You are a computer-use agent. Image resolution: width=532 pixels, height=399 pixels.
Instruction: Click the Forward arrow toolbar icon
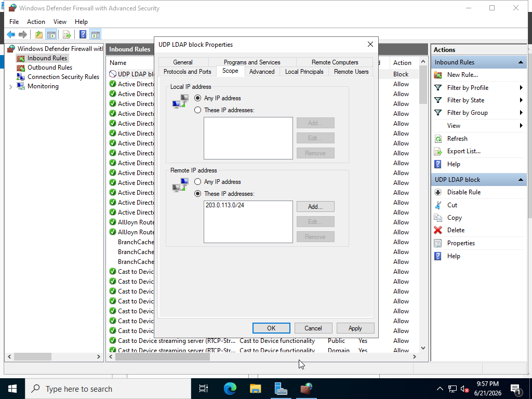pyautogui.click(x=23, y=34)
